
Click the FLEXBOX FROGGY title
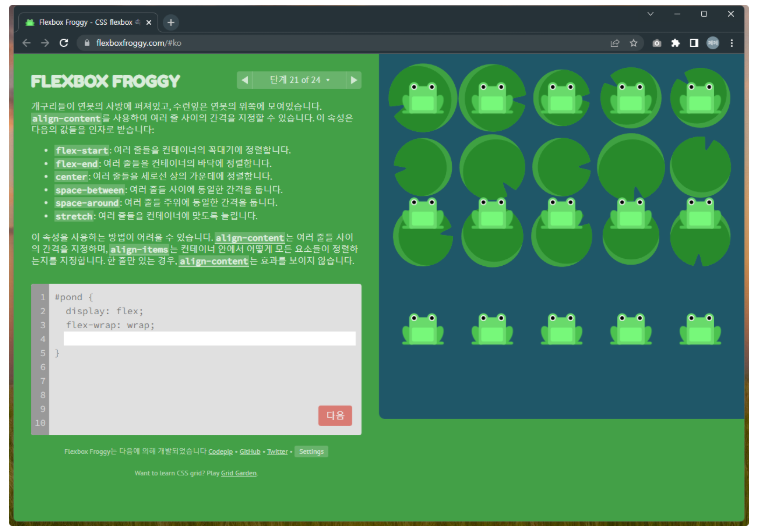105,81
